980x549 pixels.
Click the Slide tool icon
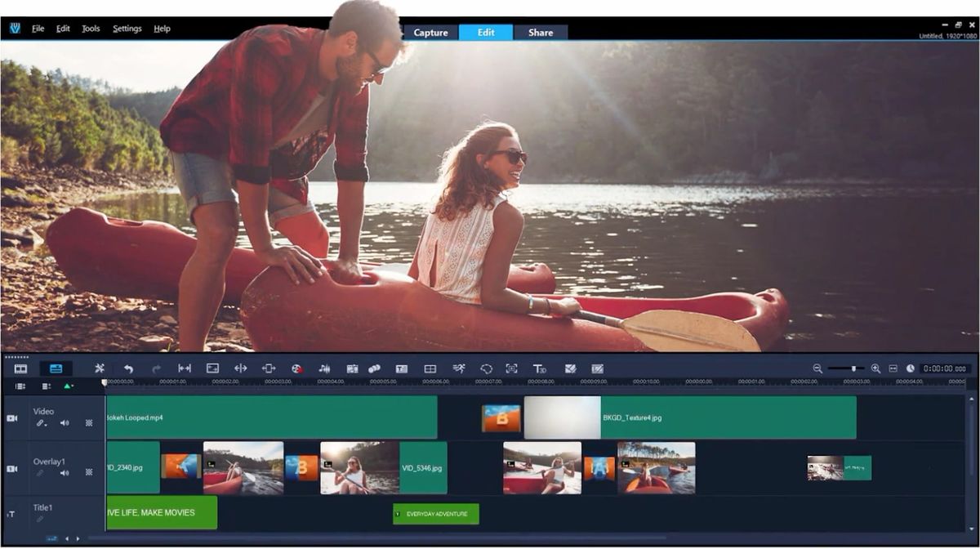269,369
